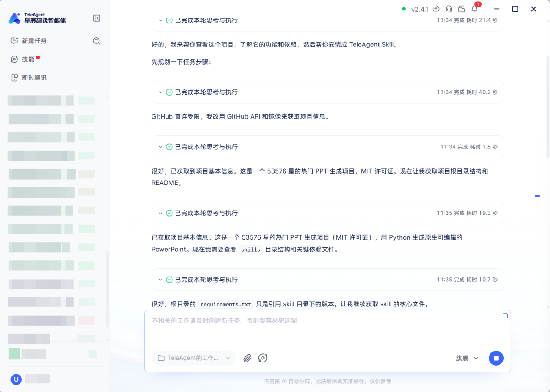
Task: Collapse the left sidebar panel
Action: click(x=97, y=18)
